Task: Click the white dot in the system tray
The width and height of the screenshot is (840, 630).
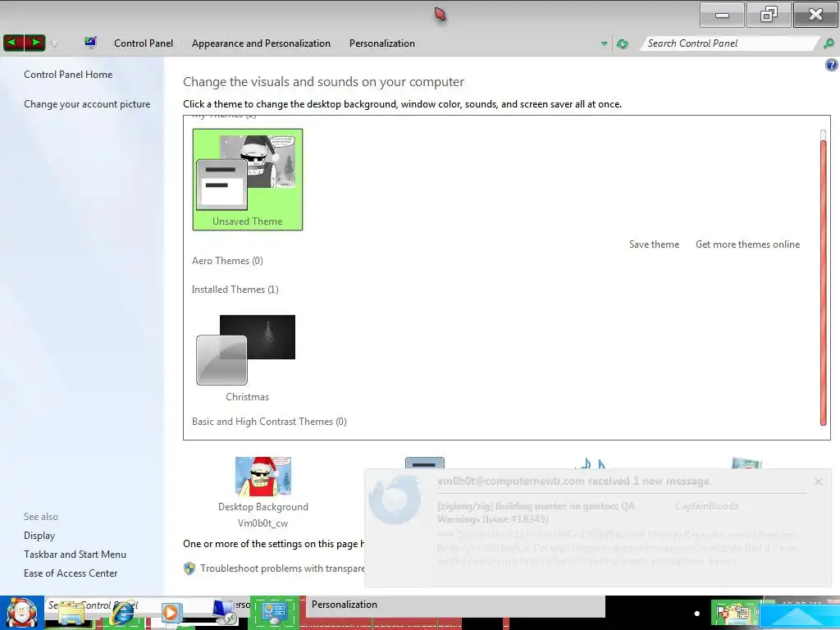Action: [697, 614]
